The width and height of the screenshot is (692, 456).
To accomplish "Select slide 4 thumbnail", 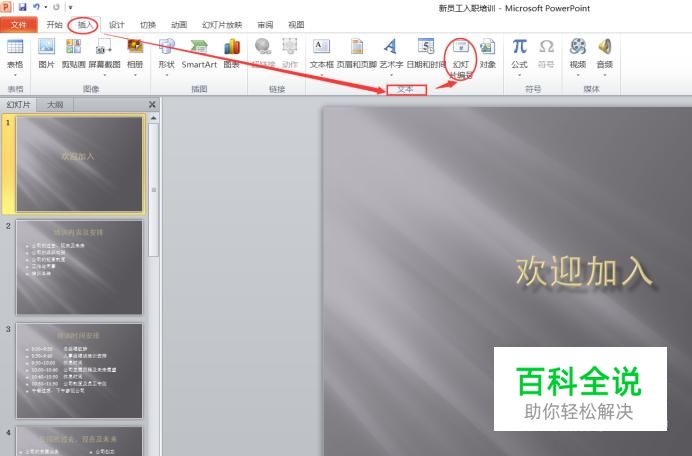I will click(79, 441).
